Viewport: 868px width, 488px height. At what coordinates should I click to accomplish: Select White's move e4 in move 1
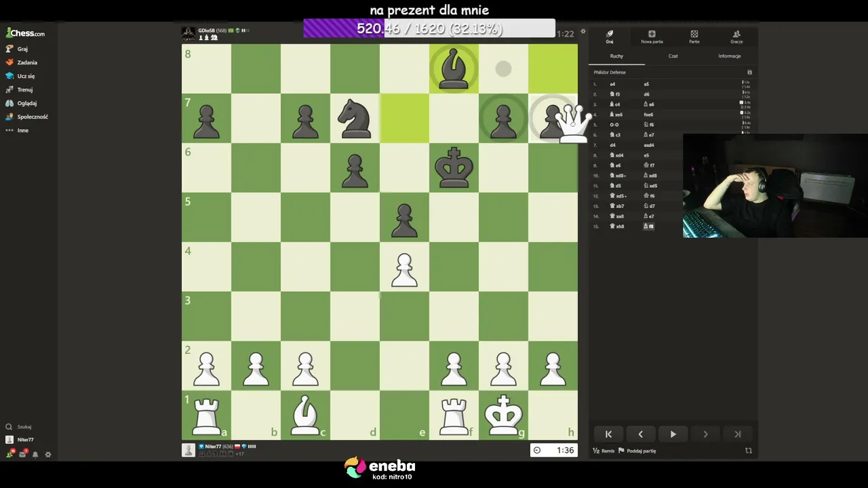tap(612, 84)
